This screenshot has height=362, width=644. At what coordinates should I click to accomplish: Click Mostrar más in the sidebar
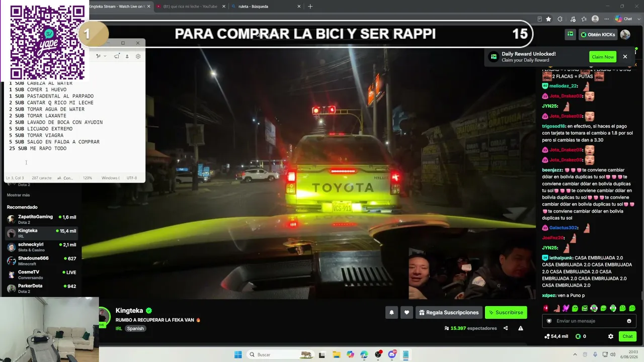click(18, 195)
